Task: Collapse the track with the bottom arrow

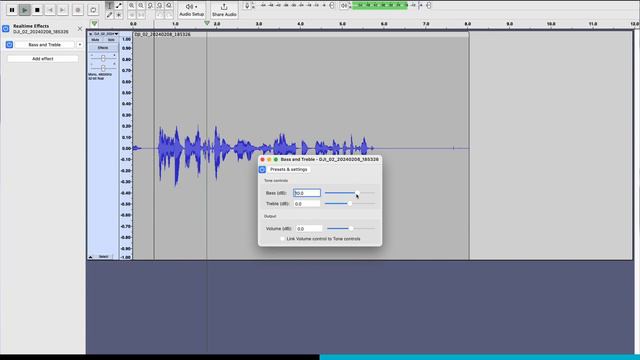Action: tap(91, 257)
